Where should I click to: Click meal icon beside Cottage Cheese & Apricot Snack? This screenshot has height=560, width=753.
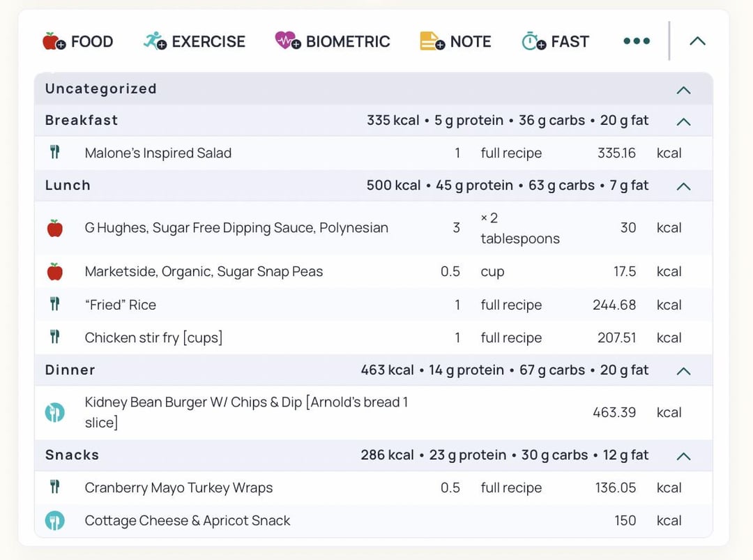55,521
